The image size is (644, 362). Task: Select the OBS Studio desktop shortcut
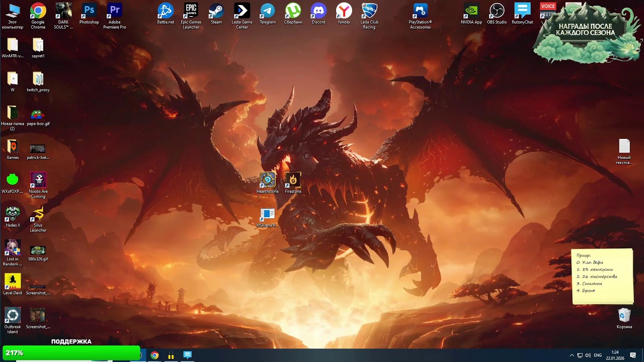click(497, 14)
